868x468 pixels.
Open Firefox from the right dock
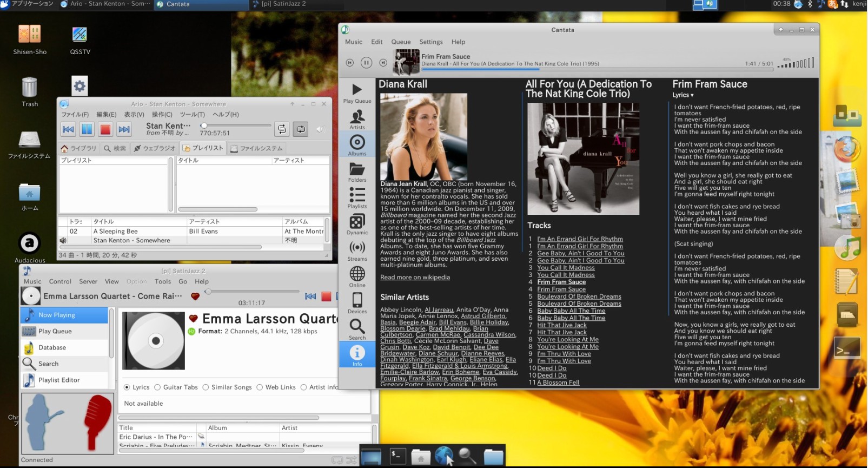click(847, 149)
